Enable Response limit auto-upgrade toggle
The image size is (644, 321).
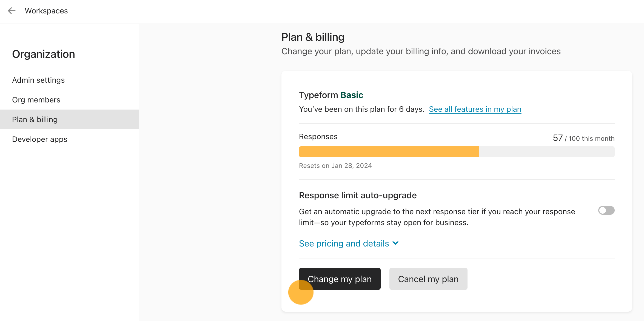606,211
